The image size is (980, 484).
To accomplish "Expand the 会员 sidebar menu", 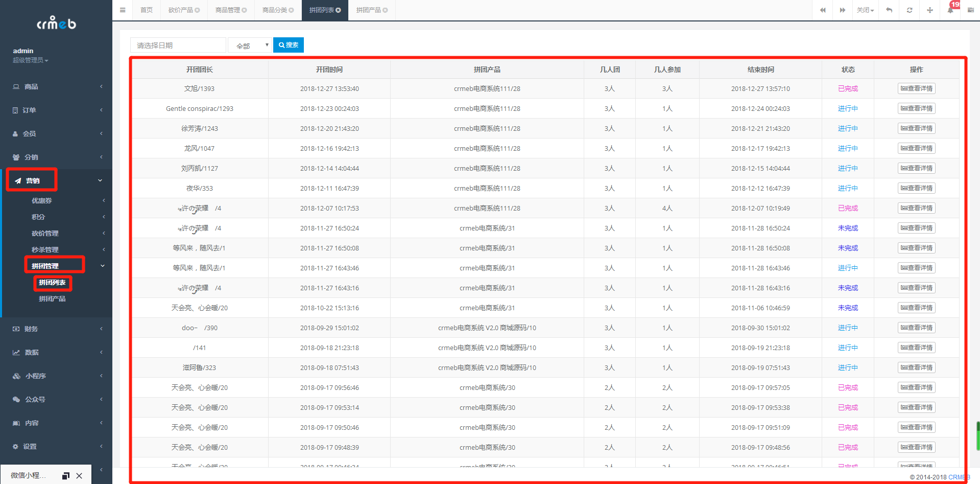I will (56, 134).
